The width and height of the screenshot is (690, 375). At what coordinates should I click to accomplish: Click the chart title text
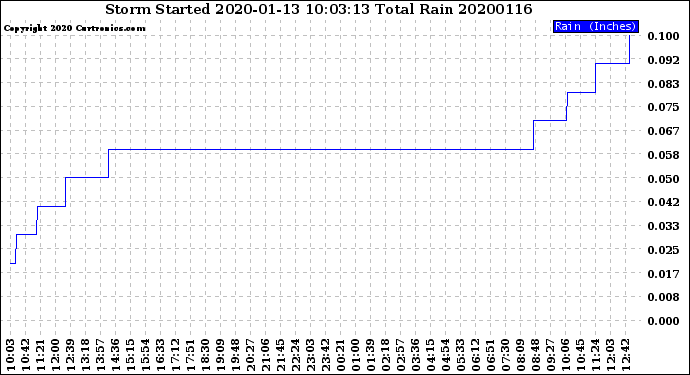coord(319,9)
